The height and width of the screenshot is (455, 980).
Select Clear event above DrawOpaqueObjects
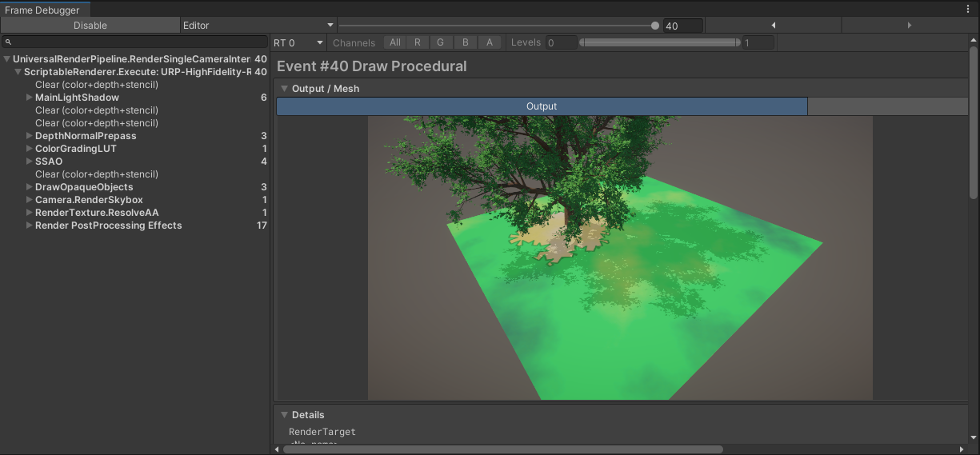97,174
